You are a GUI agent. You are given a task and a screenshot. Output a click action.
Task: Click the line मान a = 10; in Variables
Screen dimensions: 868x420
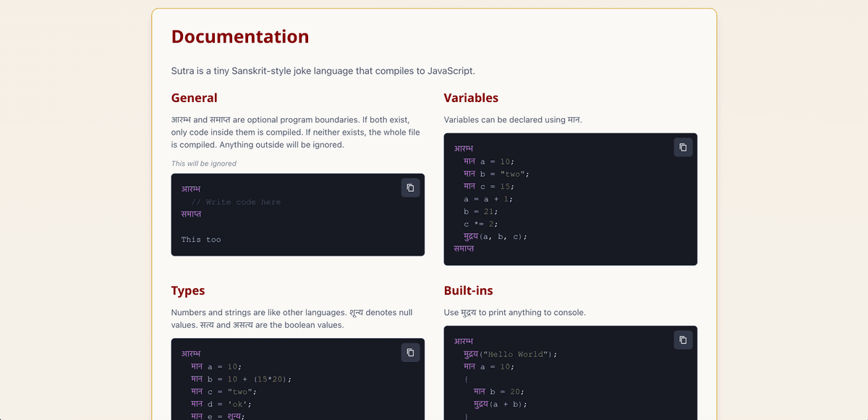click(490, 161)
